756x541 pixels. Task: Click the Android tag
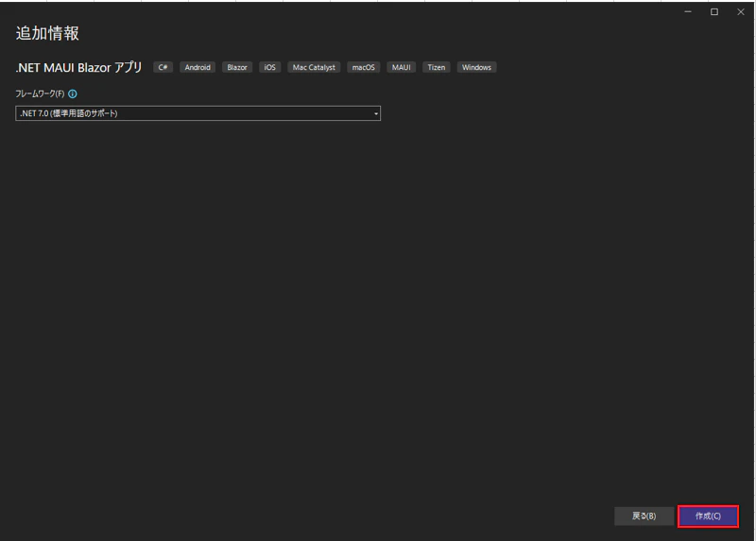(198, 67)
